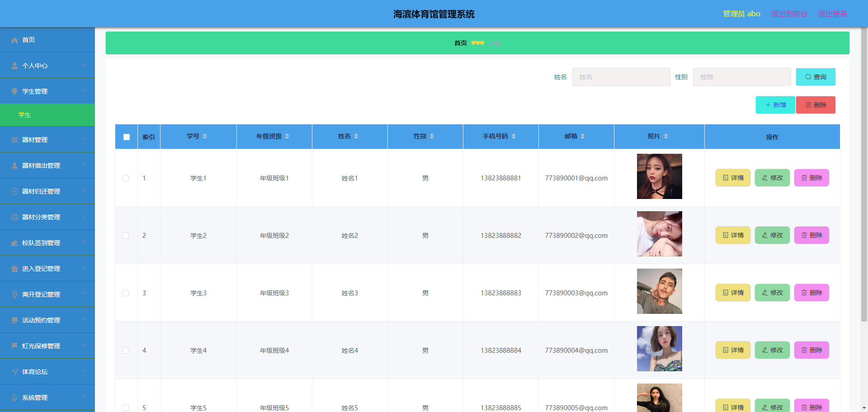Click the icon beside 离开登记管理

[14, 295]
